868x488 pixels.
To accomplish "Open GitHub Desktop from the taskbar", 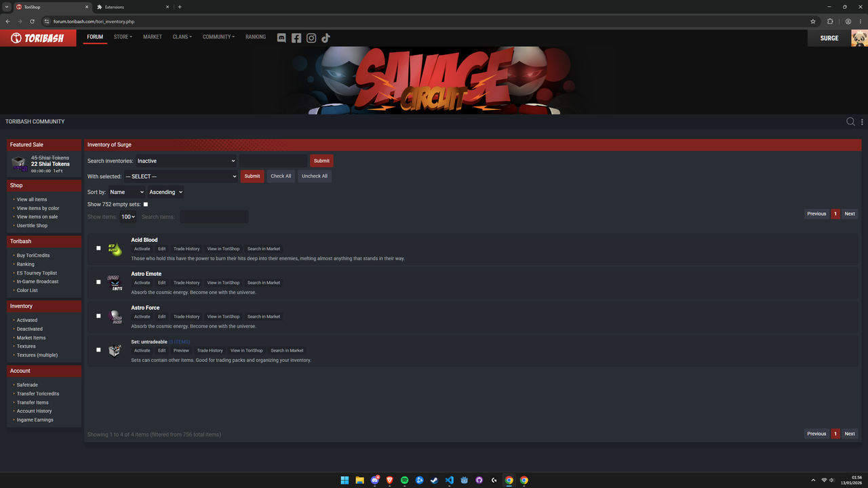I will (x=479, y=480).
